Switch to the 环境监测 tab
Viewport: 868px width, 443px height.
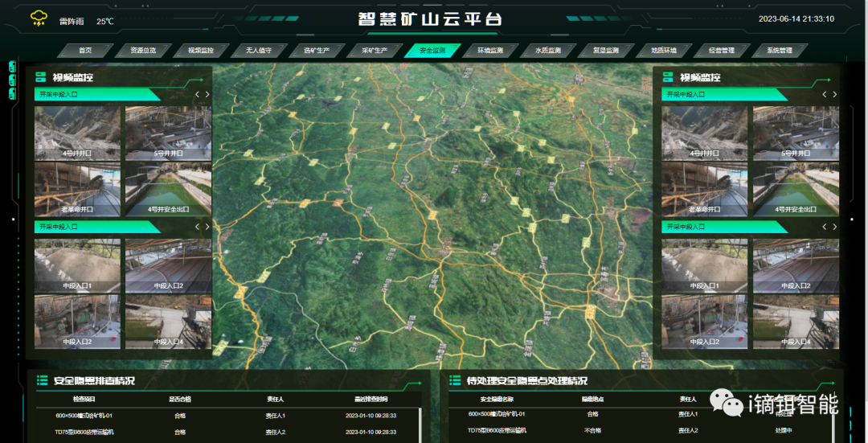click(489, 51)
